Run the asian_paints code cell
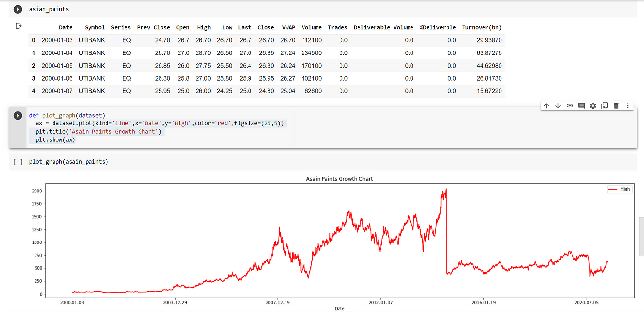Screen dimensions: 644x313 (18, 9)
